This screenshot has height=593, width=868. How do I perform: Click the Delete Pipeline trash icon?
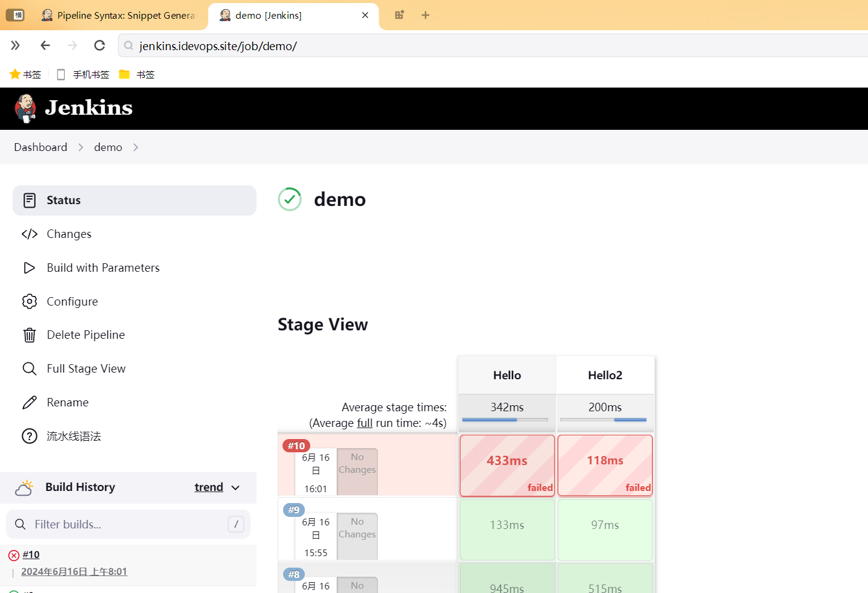[30, 335]
